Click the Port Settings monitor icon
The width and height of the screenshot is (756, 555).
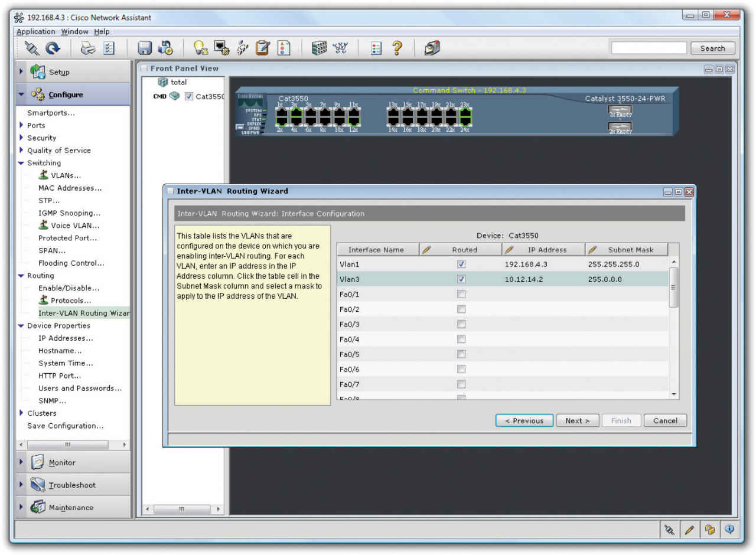221,48
